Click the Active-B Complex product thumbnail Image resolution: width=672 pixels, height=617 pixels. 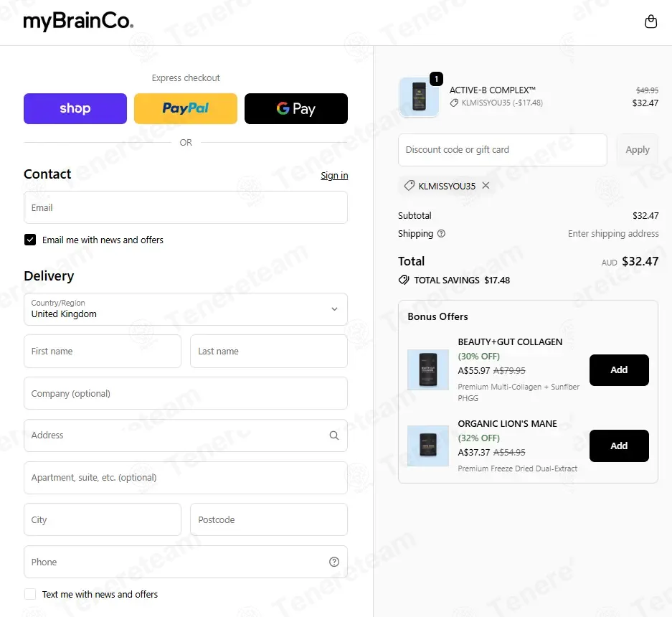pyautogui.click(x=419, y=97)
